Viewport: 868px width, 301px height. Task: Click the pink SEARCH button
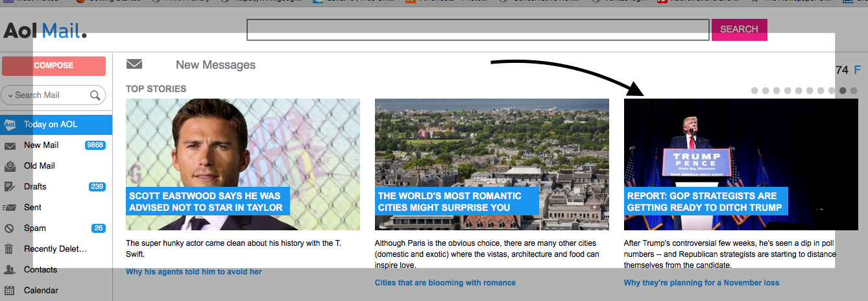tap(740, 29)
